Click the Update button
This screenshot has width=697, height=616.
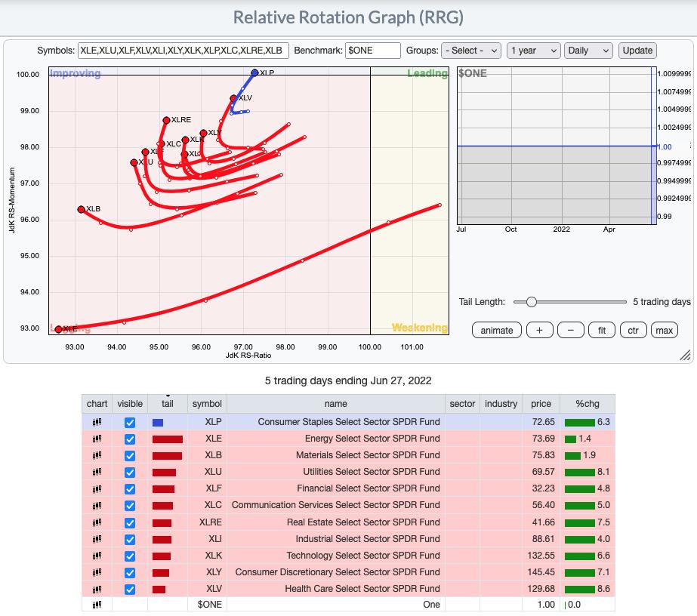click(637, 51)
